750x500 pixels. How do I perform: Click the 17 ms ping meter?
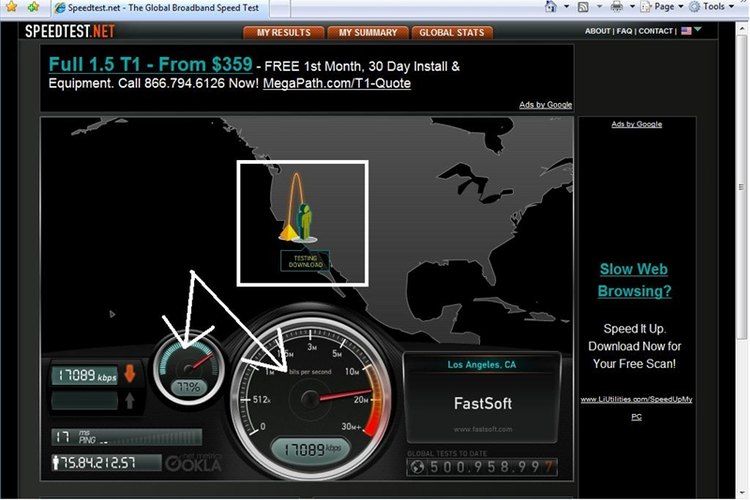127,437
